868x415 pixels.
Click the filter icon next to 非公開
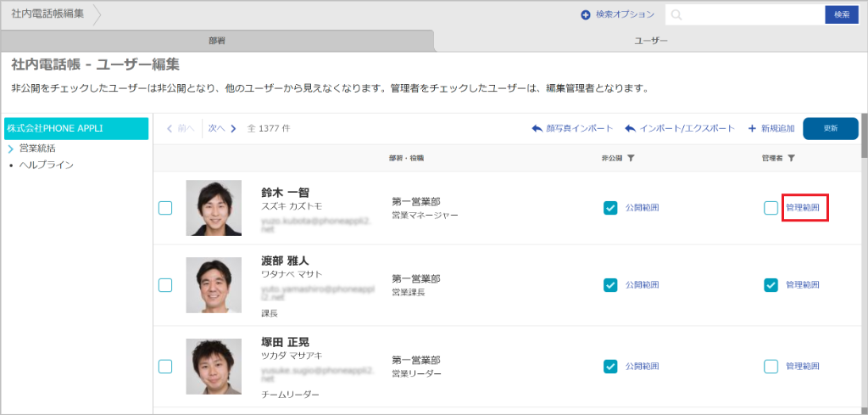632,158
